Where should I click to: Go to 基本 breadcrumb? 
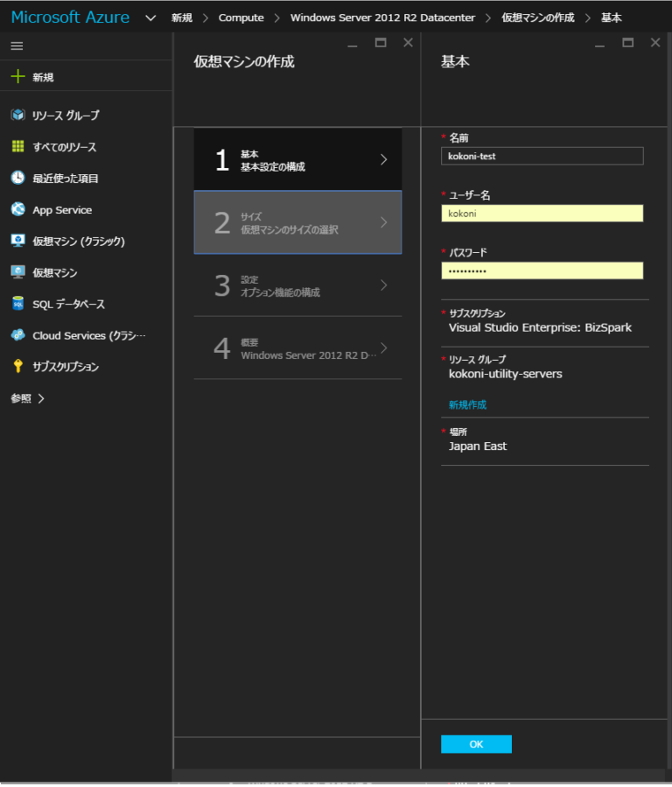point(612,18)
